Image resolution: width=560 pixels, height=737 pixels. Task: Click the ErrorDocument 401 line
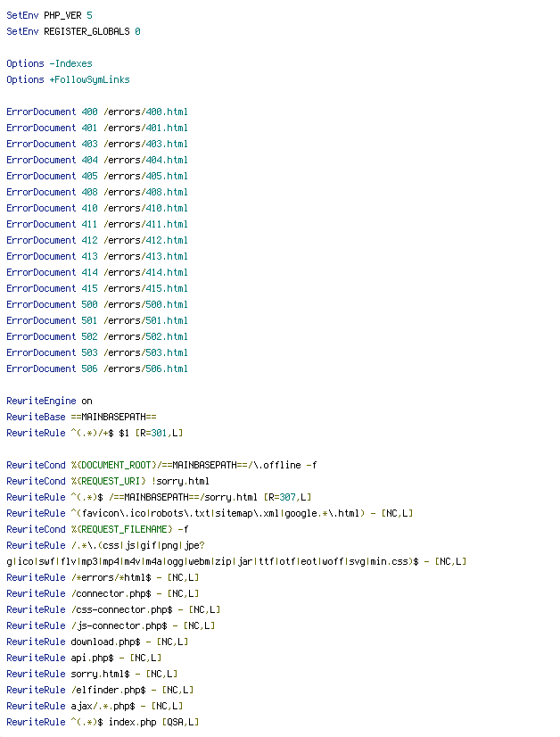pos(97,128)
